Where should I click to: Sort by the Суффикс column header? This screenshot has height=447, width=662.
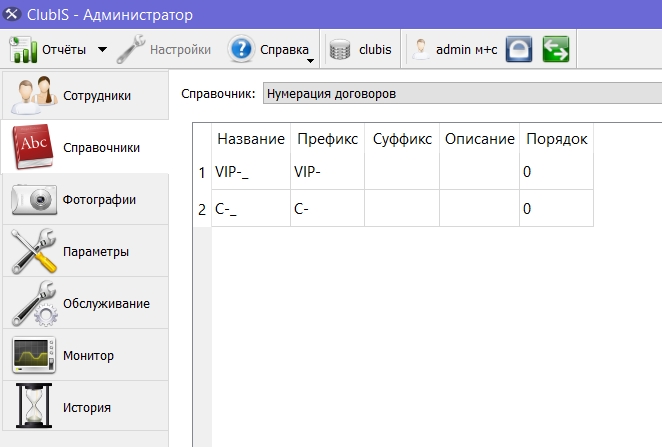point(402,139)
